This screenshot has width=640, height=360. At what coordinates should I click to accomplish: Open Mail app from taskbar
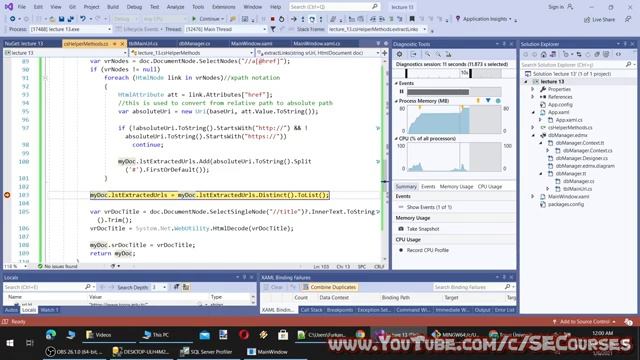[x=204, y=335]
